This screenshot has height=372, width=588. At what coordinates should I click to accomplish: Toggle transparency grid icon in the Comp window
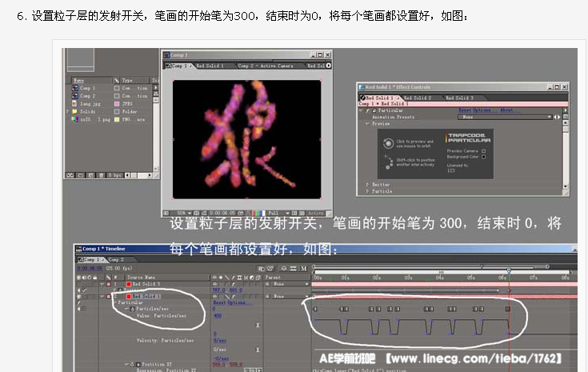pyautogui.click(x=302, y=213)
